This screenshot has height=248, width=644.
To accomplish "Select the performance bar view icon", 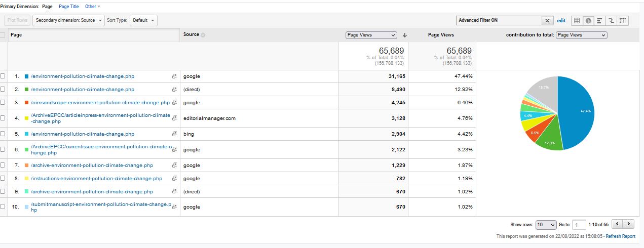I will tap(599, 20).
